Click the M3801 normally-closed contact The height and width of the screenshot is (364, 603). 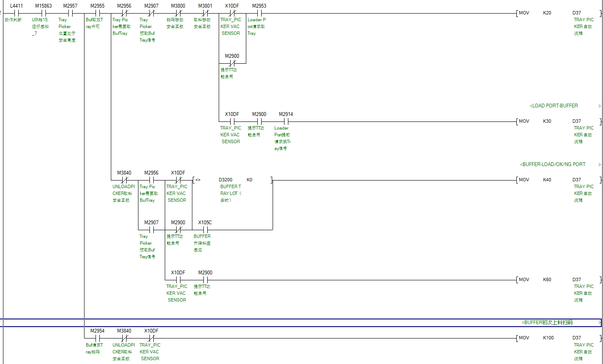[x=205, y=13]
